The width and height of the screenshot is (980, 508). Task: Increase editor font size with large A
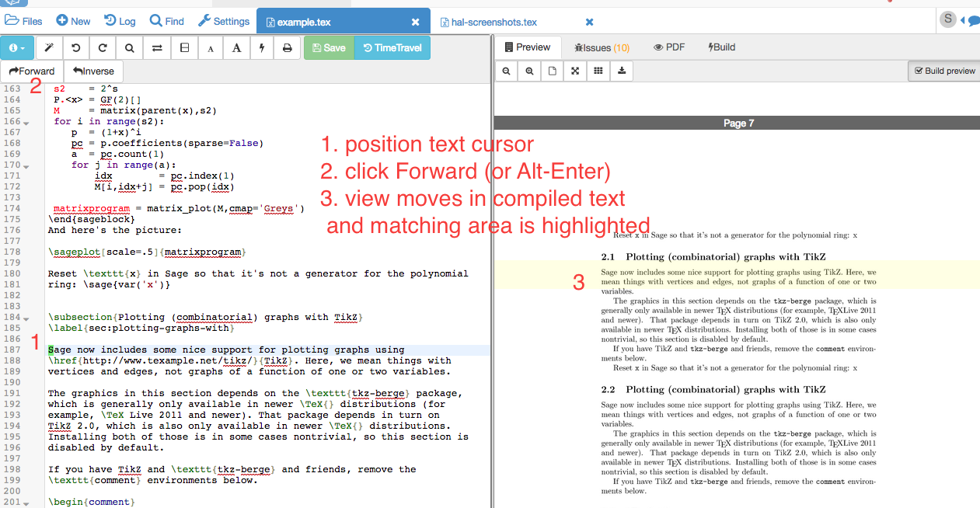236,48
